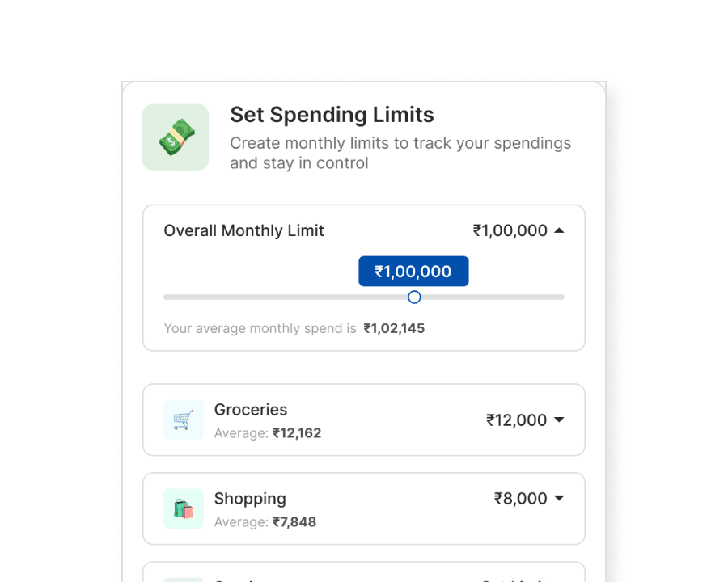Click the Shopping bags icon
This screenshot has height=582, width=728.
tap(183, 509)
